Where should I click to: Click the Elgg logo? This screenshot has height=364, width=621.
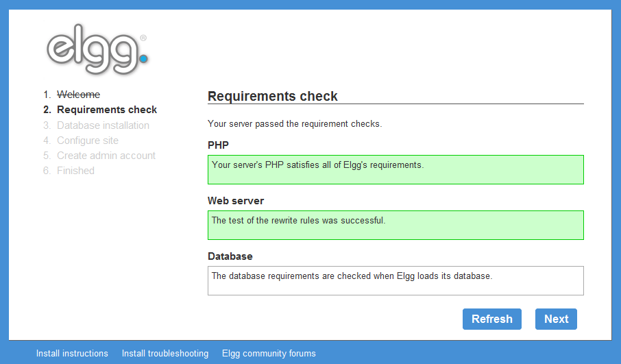pos(97,49)
